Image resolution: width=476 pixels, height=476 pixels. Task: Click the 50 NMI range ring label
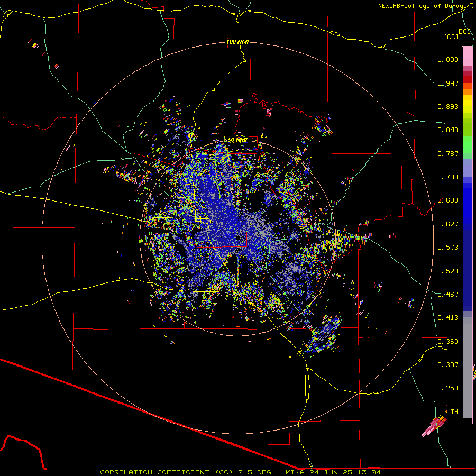tap(237, 140)
